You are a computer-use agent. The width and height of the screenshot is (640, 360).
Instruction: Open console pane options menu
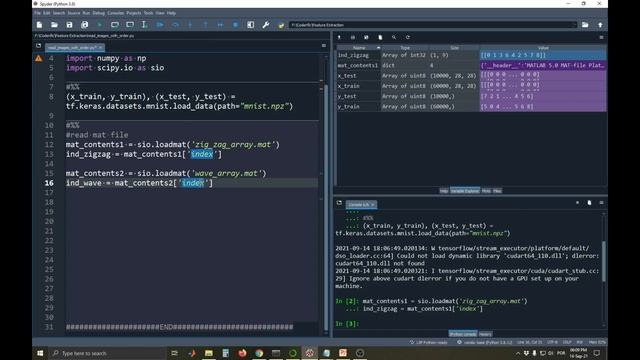click(601, 202)
